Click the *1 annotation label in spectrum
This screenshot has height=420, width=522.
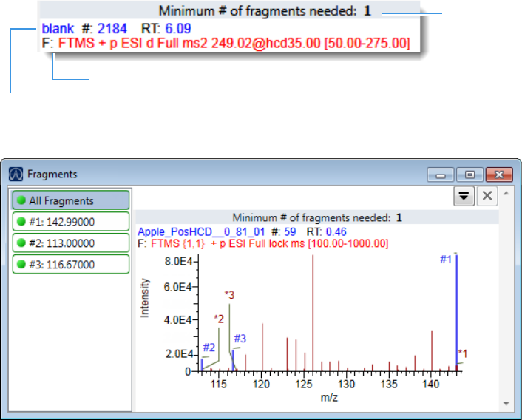[x=462, y=353]
